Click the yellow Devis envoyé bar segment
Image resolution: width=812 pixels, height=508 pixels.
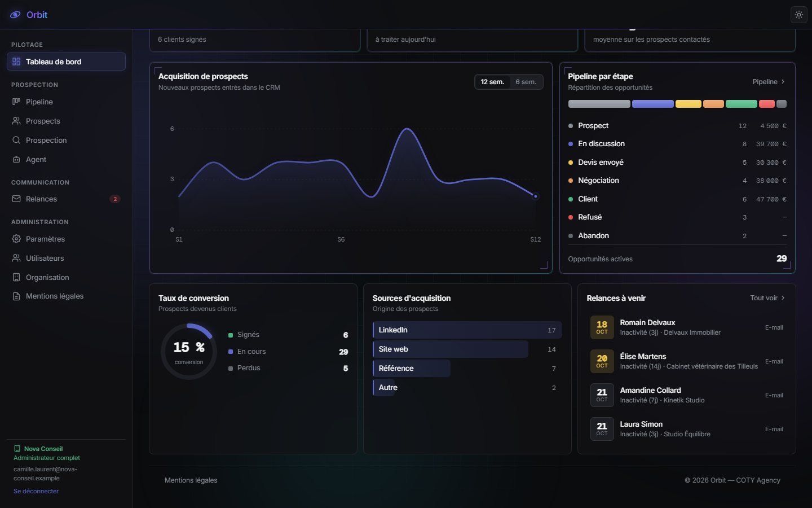[688, 104]
